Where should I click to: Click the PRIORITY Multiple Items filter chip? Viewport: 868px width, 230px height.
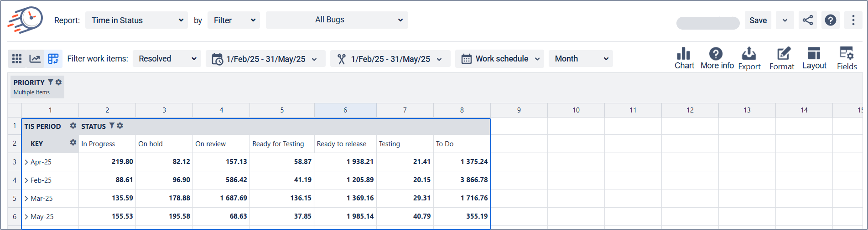point(37,87)
